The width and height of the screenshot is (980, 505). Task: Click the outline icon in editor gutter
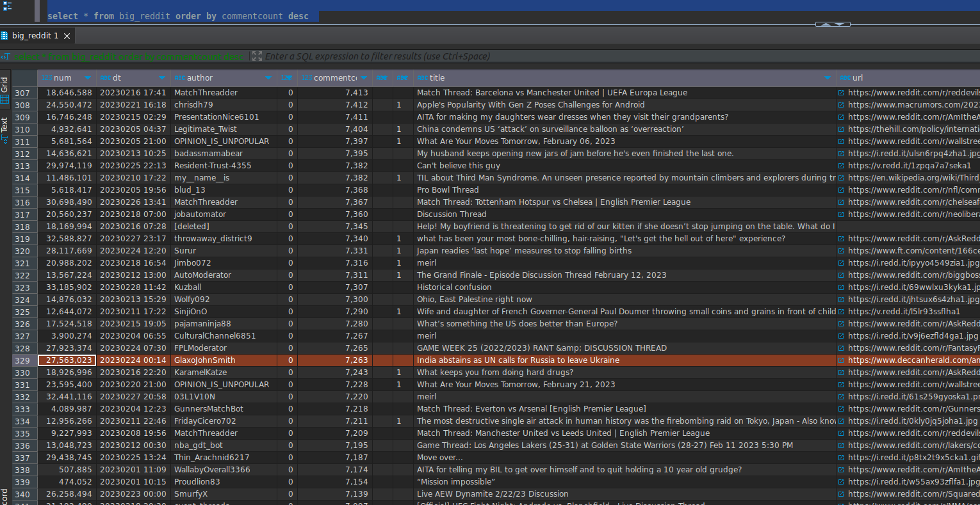[7, 6]
